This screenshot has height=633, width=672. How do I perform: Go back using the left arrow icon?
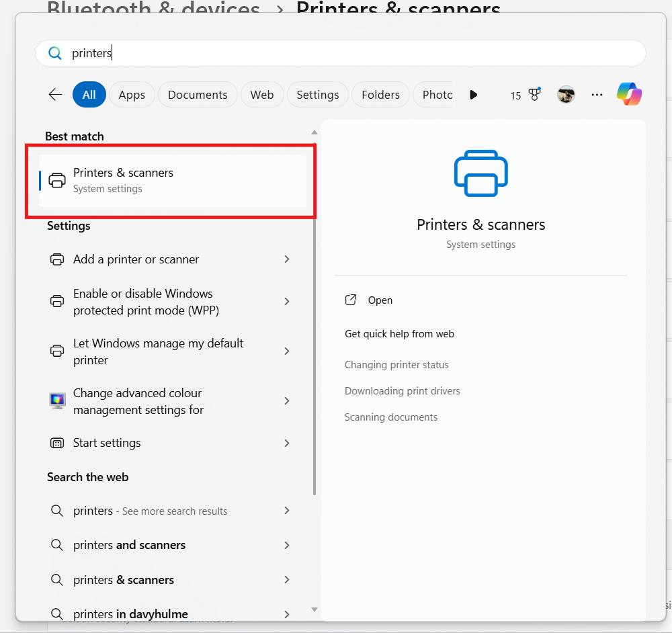[x=55, y=94]
